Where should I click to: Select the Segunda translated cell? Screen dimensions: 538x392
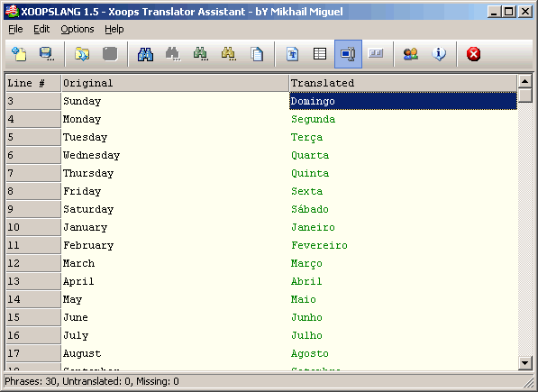coord(403,119)
